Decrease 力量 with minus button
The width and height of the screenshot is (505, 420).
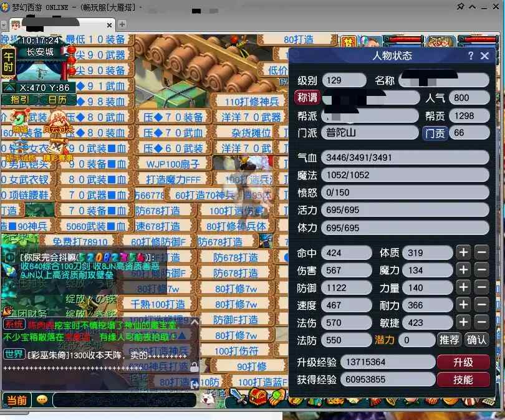pyautogui.click(x=482, y=287)
